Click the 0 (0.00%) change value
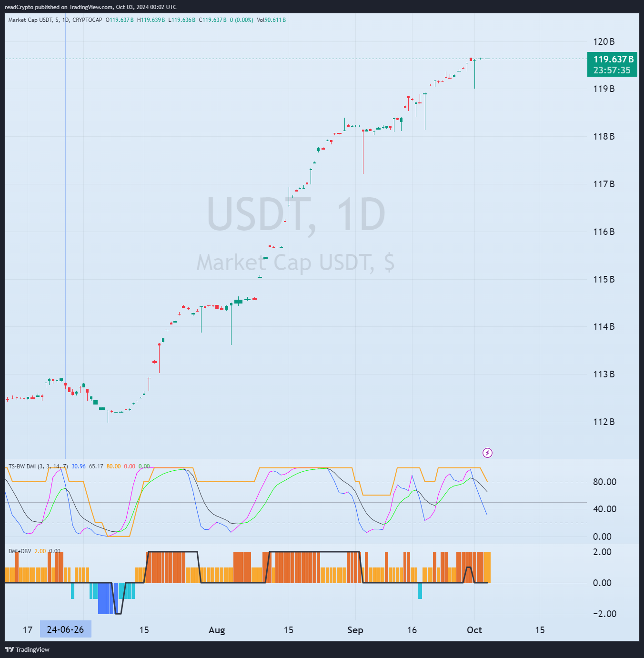 241,20
